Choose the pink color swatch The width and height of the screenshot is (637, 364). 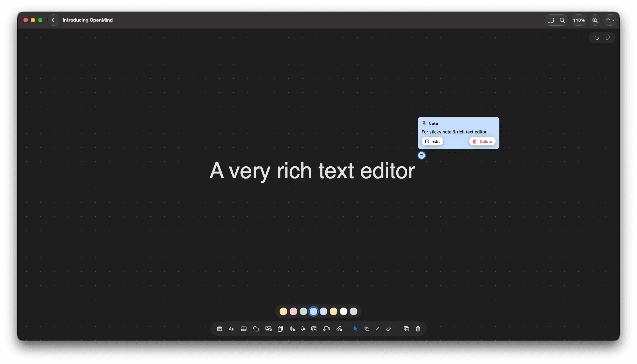tap(293, 311)
